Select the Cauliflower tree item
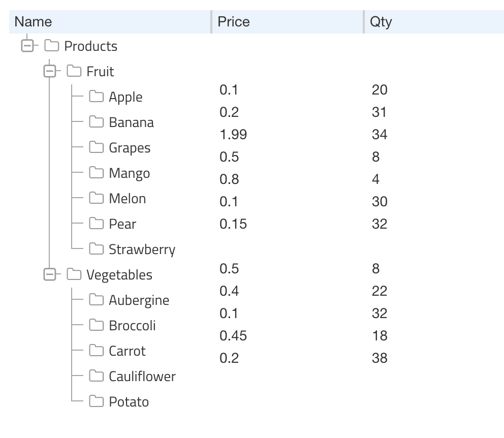Image resolution: width=504 pixels, height=438 pixels. point(142,377)
